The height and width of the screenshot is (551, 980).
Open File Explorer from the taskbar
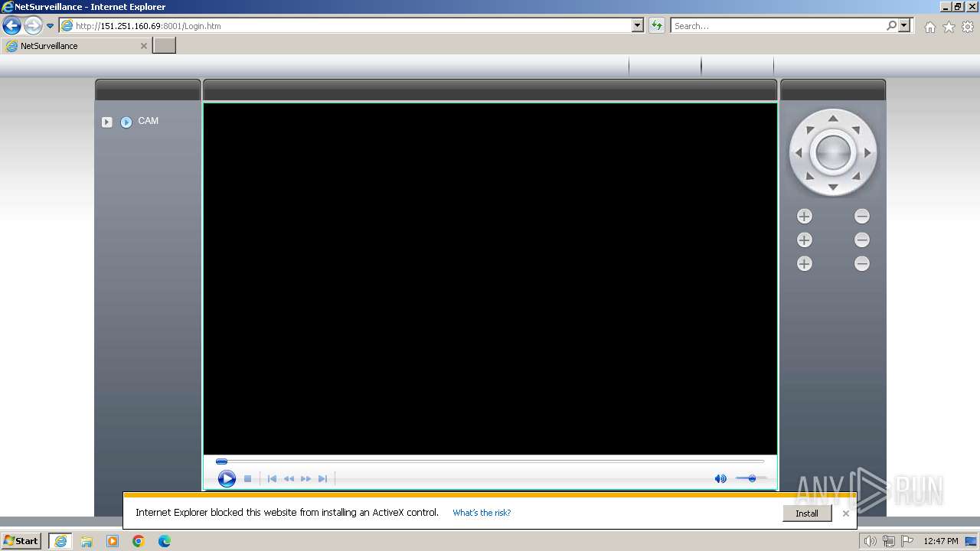(x=87, y=541)
